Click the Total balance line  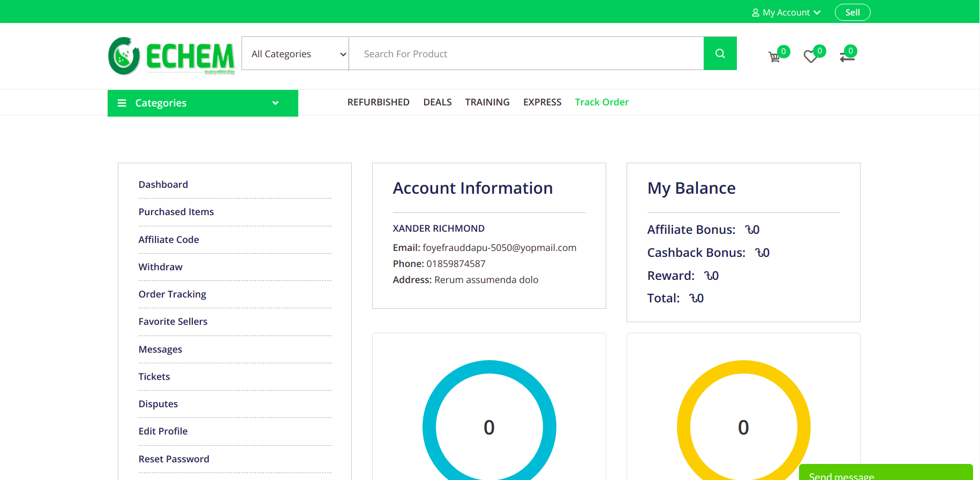(675, 298)
